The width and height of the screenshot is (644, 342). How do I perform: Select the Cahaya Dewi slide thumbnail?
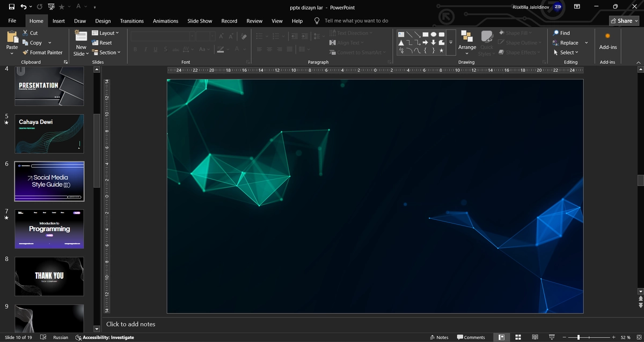[49, 133]
